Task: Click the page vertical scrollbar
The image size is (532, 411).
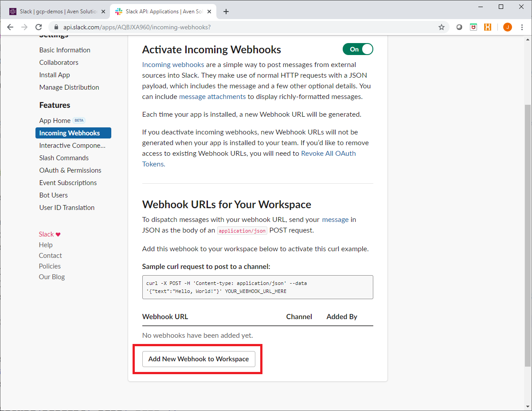Action: pos(528,235)
